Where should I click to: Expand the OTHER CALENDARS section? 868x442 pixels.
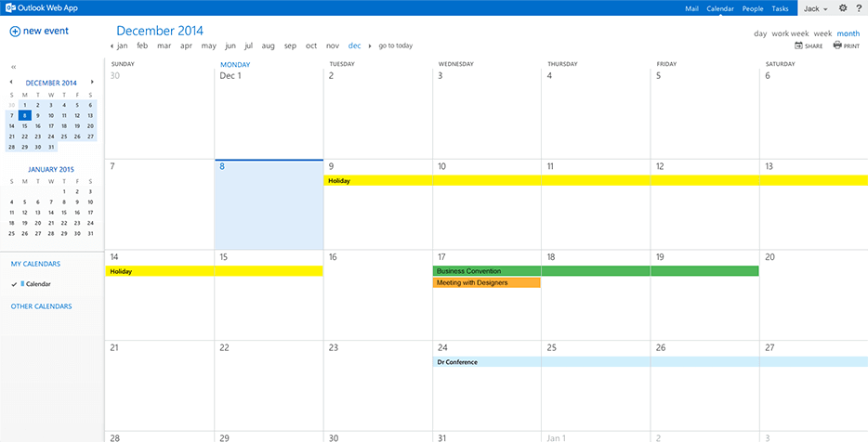(x=41, y=306)
